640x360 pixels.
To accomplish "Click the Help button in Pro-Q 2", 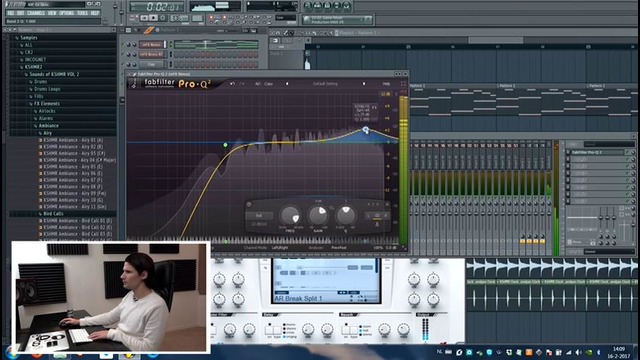I will point(386,84).
